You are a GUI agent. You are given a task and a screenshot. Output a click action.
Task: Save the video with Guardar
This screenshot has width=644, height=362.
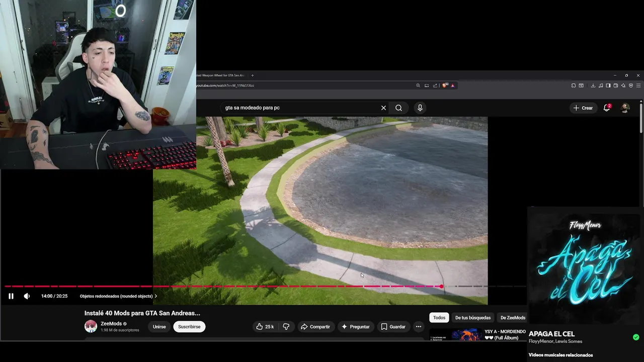pyautogui.click(x=393, y=327)
